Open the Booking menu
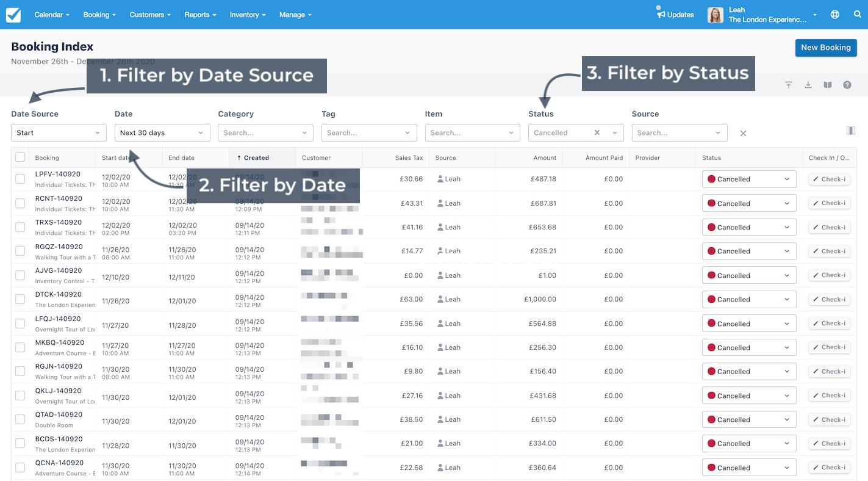Screen dimensions: 868x481 click(x=99, y=15)
